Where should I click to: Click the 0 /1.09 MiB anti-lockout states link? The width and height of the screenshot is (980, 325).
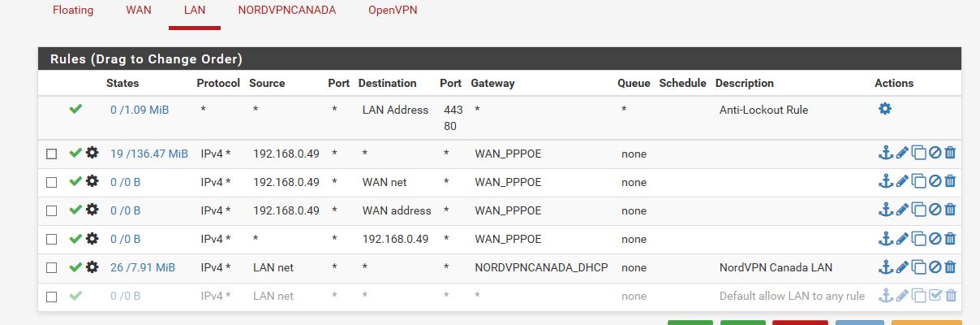click(140, 110)
